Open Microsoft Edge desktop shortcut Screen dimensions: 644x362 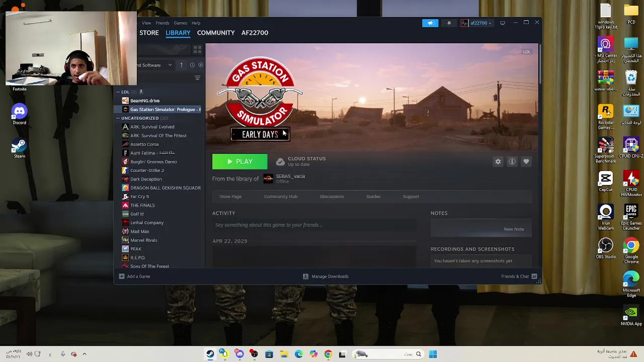coord(631,284)
